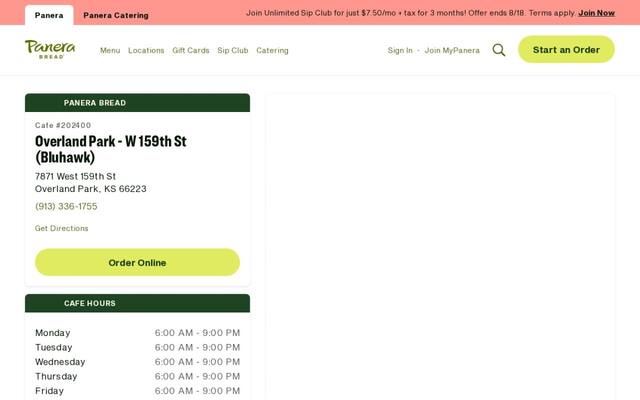640x400 pixels.
Task: Open the Catering navigation link
Action: click(272, 50)
